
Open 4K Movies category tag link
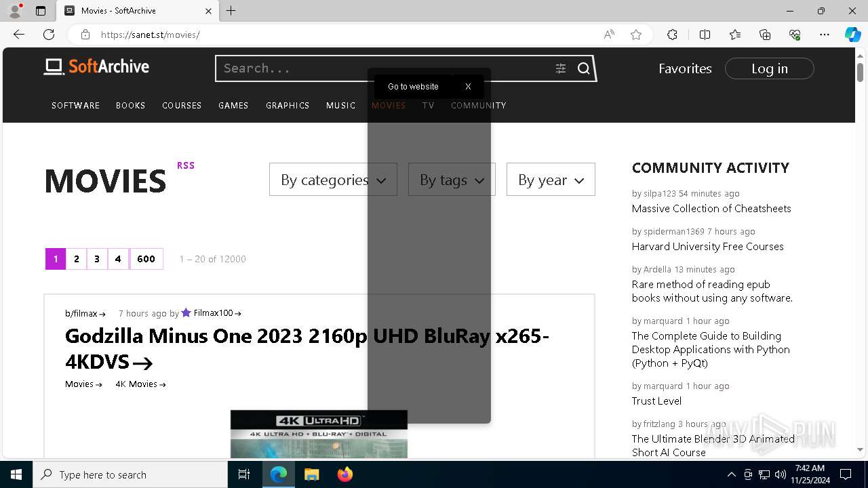pos(140,384)
